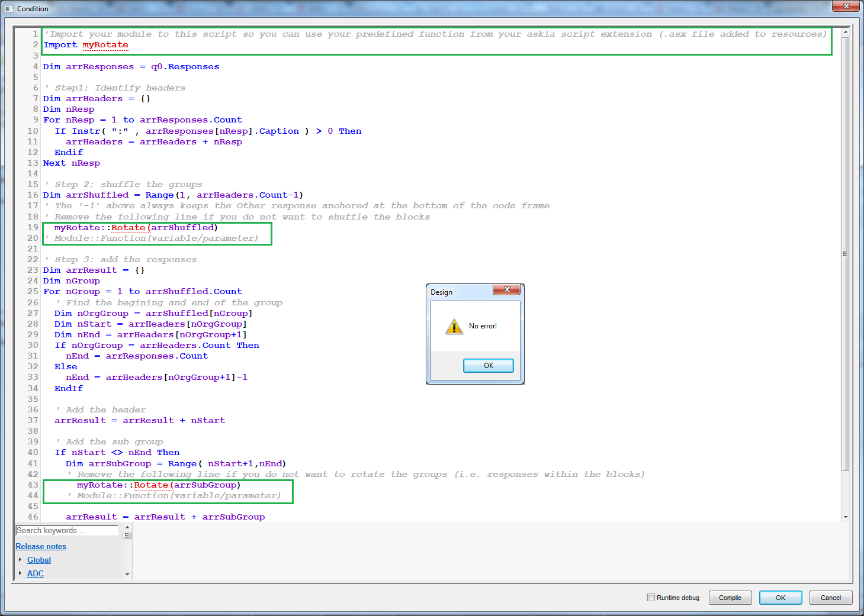Viewport: 864px width, 616px height.
Task: Click the 'Dim arrShuffled = Range(1, arrHeaders.Count-1)' line
Action: point(173,195)
